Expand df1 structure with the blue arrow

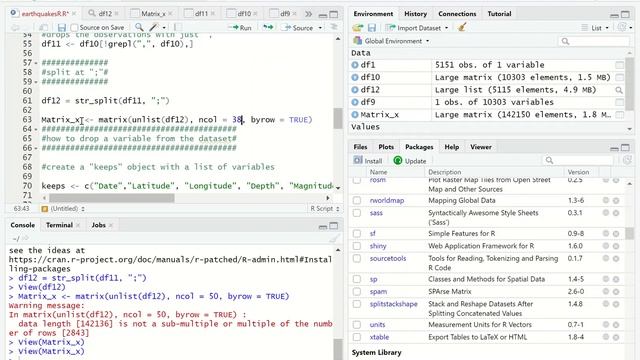(x=355, y=65)
